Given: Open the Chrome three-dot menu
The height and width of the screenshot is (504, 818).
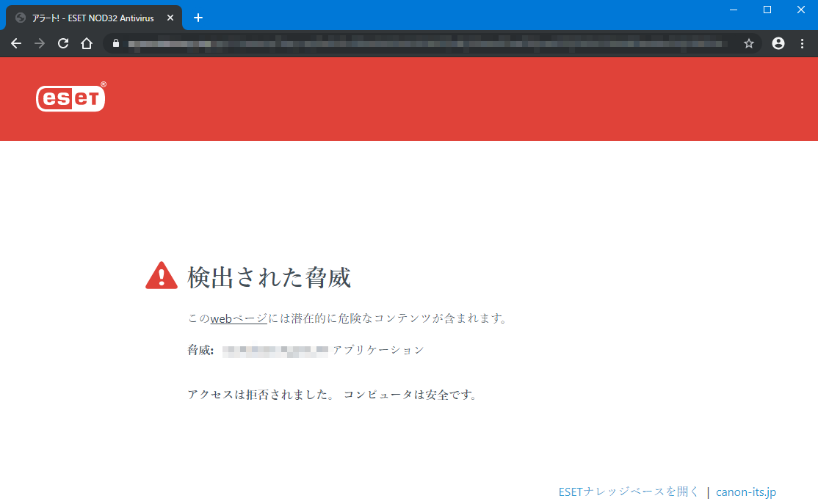Looking at the screenshot, I should point(802,44).
